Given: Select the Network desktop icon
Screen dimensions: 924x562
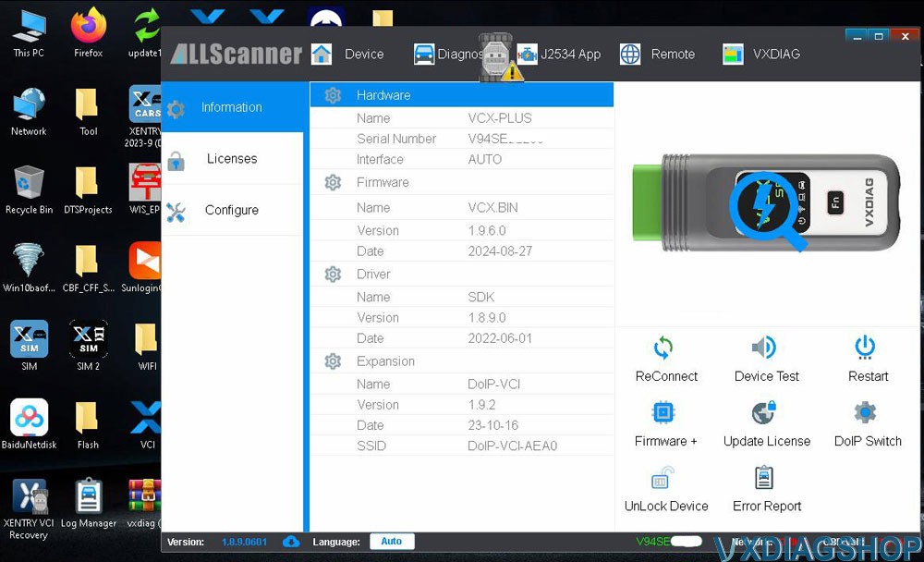Looking at the screenshot, I should [29, 112].
